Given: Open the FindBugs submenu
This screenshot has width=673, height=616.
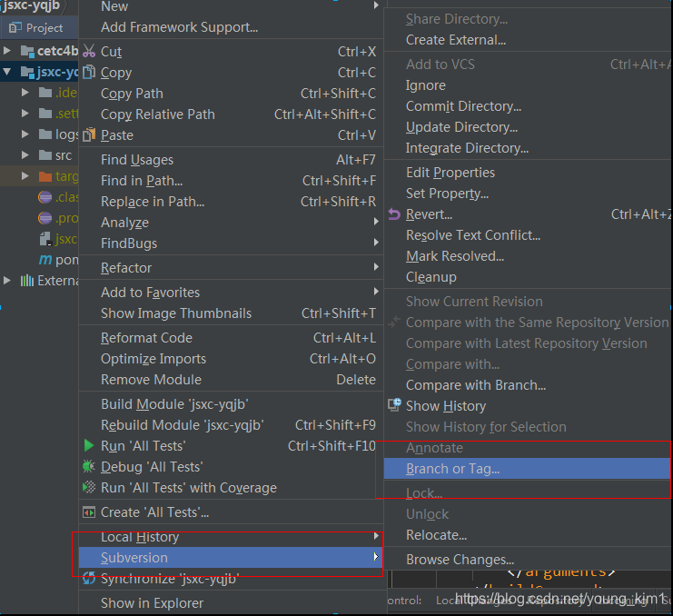Looking at the screenshot, I should click(231, 243).
